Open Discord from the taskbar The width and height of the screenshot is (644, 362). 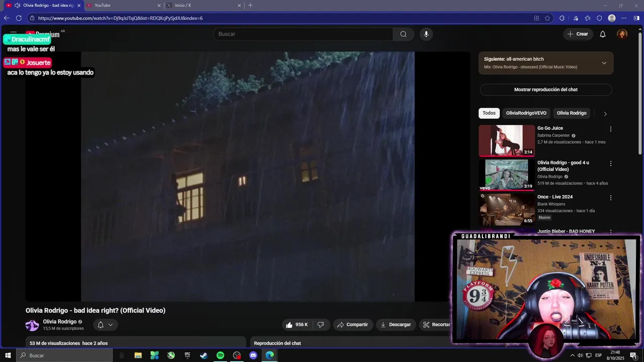pos(253,355)
